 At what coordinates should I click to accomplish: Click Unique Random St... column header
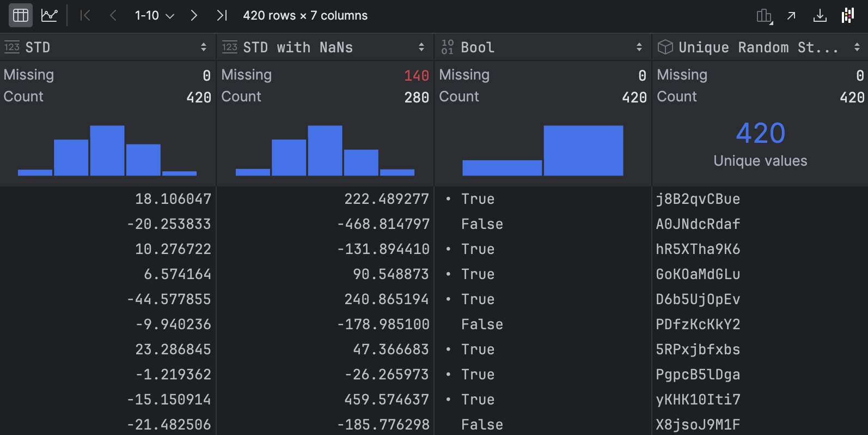(x=760, y=47)
